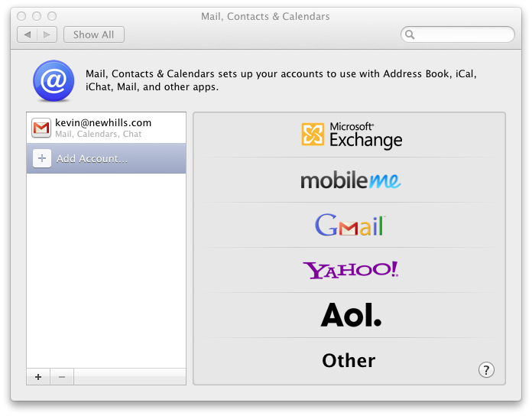Select the kevin@newhills.com account
The width and height of the screenshot is (532, 416).
point(106,128)
